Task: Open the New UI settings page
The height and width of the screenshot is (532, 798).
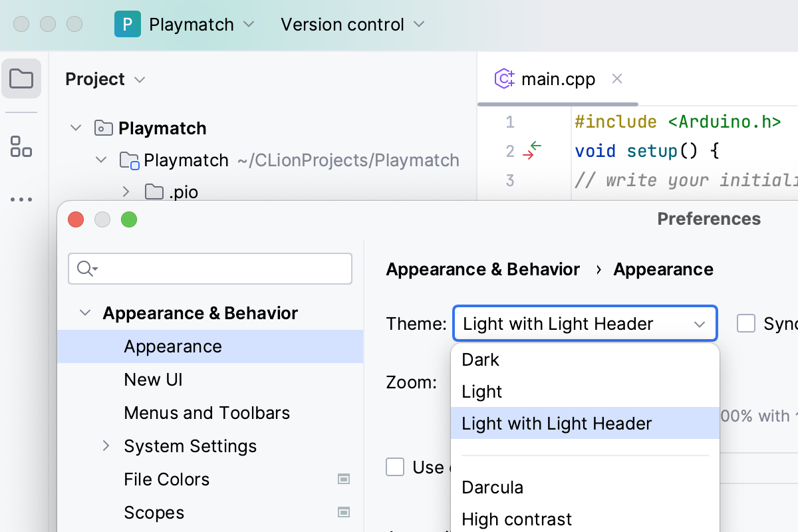Action: coord(153,380)
